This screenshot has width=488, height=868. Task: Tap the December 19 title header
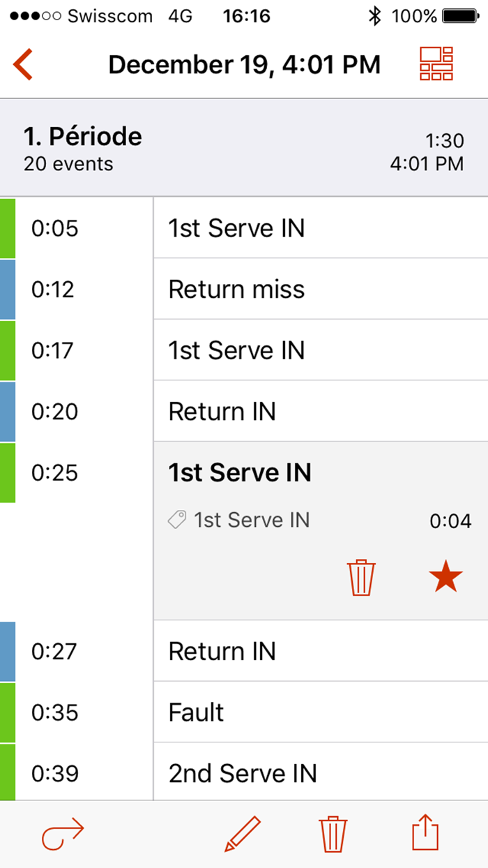[x=244, y=63]
